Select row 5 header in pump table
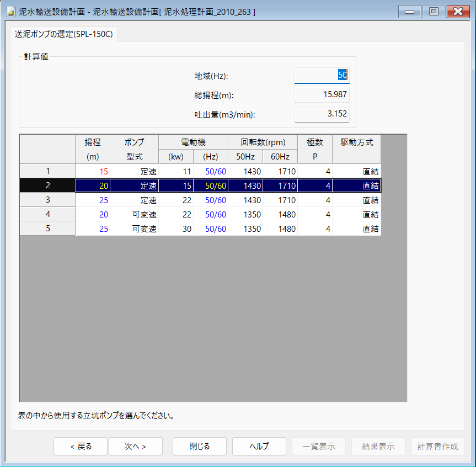 pos(47,229)
